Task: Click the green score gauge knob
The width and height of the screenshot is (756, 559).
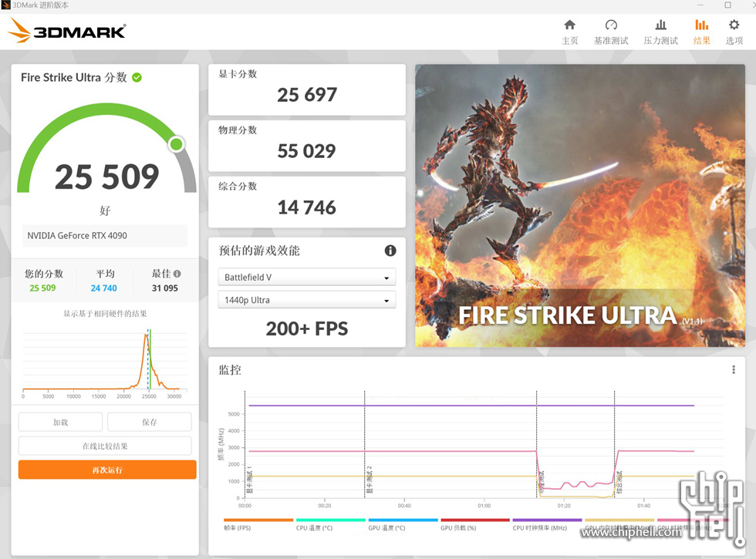Action: click(x=177, y=144)
